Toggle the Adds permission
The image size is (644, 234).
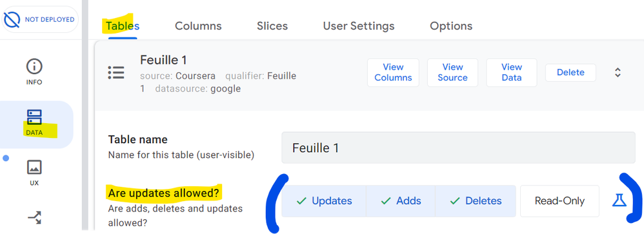pos(401,200)
